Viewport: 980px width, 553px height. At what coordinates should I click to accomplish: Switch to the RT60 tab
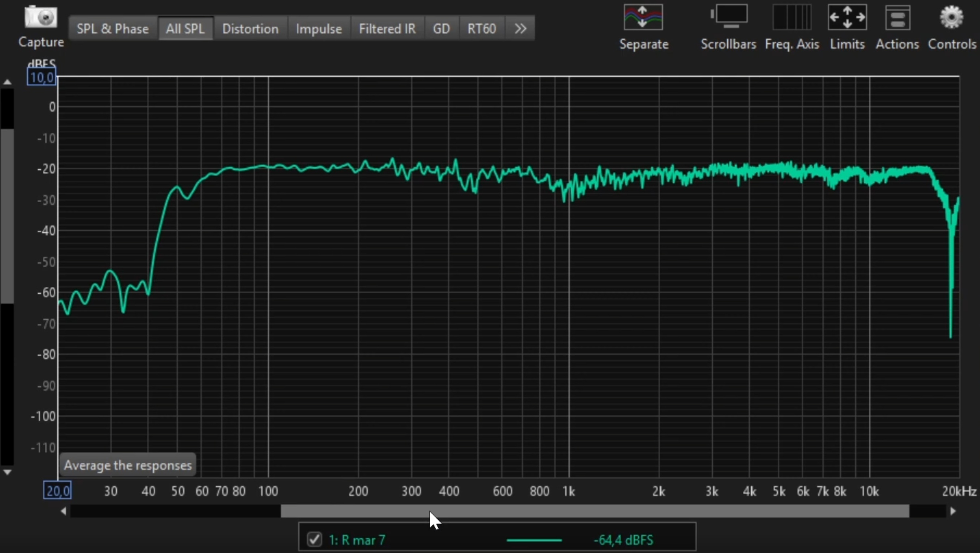pos(481,29)
